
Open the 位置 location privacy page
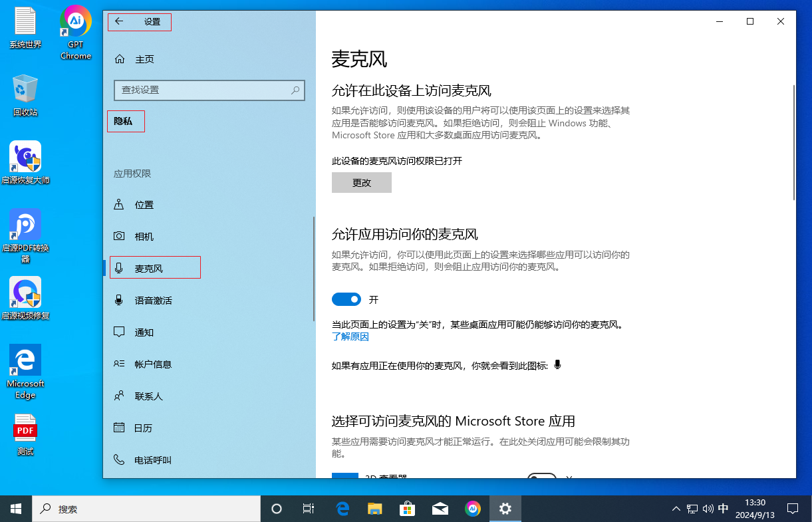pyautogui.click(x=144, y=205)
